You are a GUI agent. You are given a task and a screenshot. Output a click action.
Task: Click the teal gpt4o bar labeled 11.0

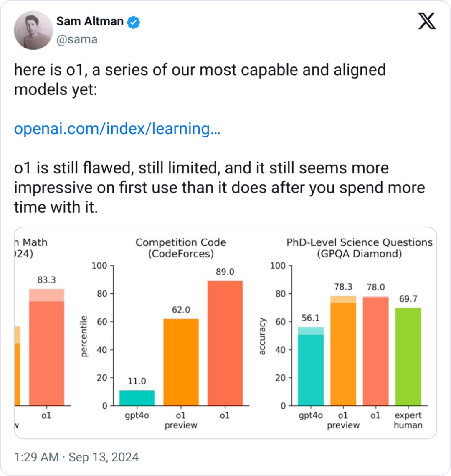tap(137, 398)
